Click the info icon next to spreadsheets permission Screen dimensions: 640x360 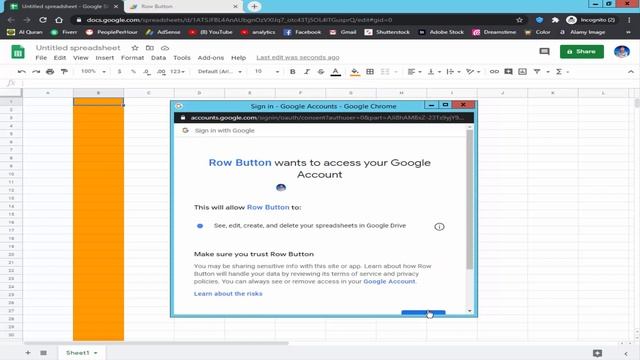click(x=439, y=227)
